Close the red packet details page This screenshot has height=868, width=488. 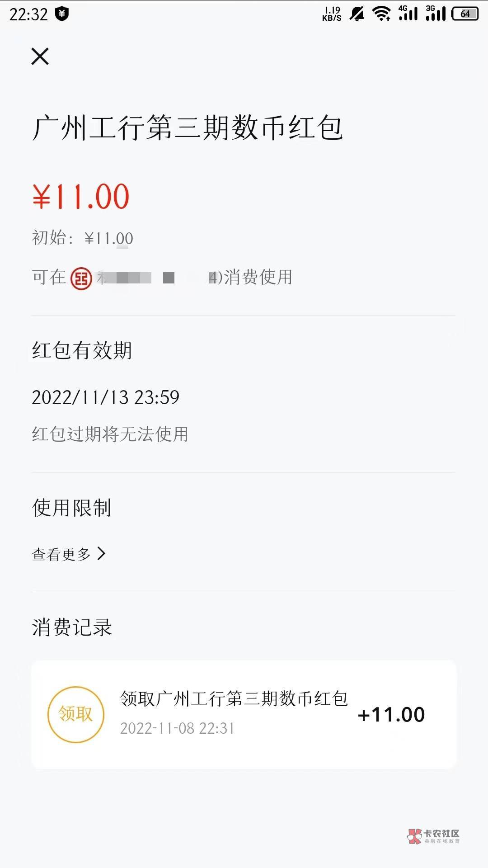point(40,57)
